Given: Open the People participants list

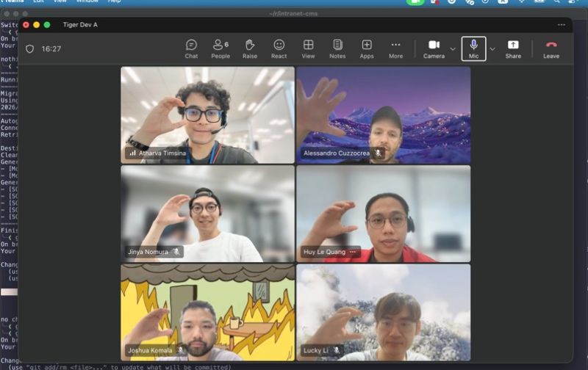Looking at the screenshot, I should [x=220, y=49].
